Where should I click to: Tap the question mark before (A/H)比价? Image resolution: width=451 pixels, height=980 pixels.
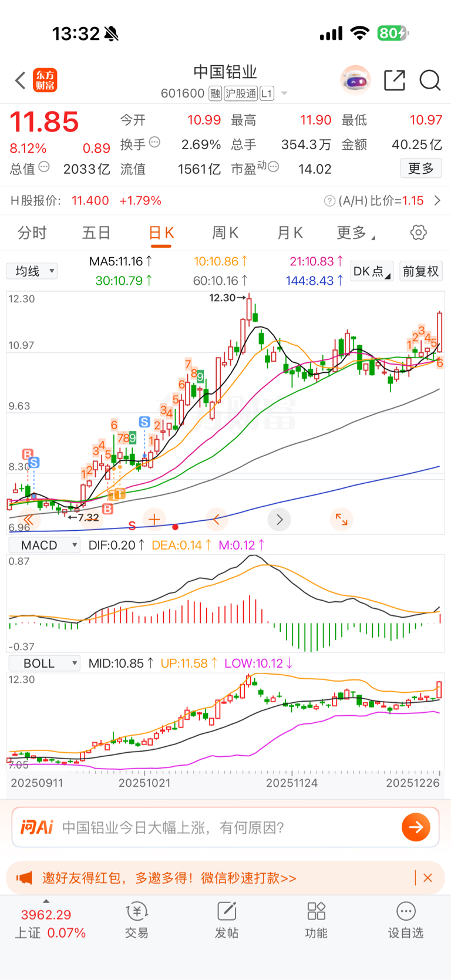click(329, 201)
